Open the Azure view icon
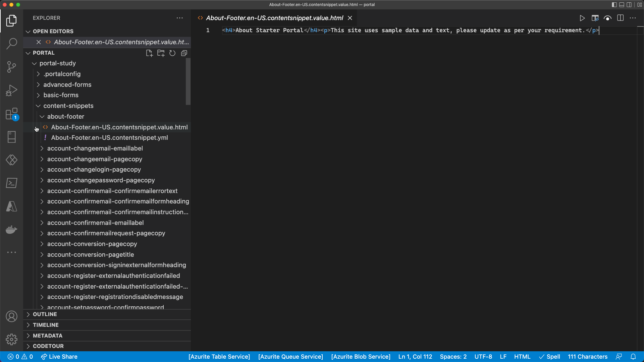 point(12,206)
